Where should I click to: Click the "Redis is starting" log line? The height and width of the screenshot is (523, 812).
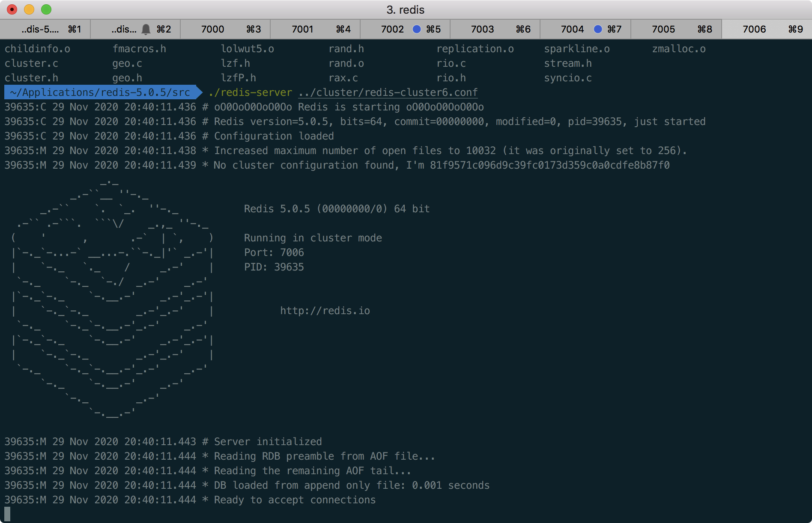click(244, 107)
